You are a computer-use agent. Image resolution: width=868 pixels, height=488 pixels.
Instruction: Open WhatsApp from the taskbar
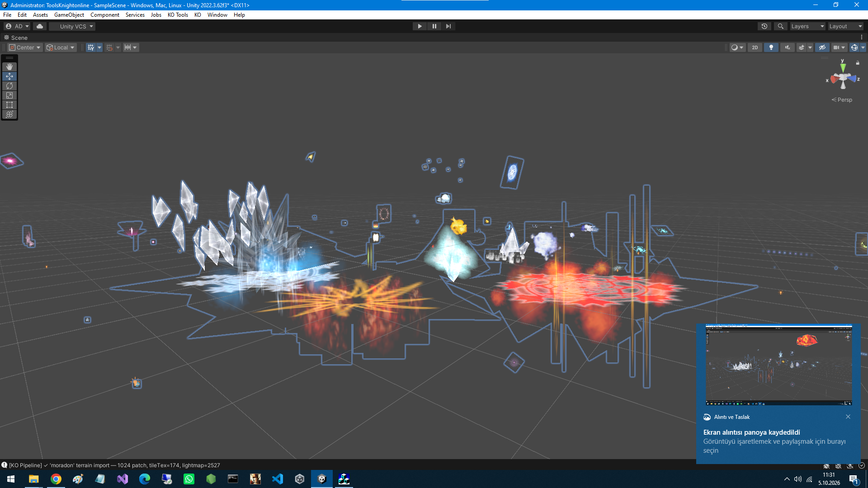(189, 479)
